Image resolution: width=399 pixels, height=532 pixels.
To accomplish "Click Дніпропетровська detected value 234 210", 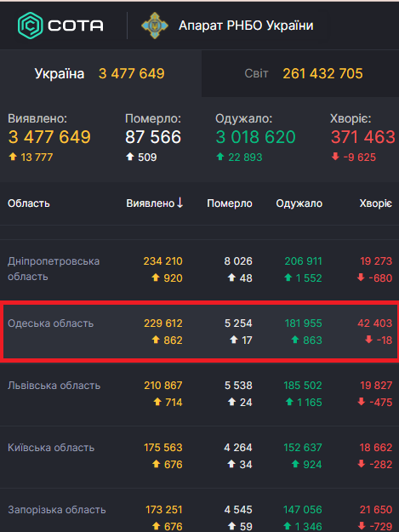I will (162, 261).
